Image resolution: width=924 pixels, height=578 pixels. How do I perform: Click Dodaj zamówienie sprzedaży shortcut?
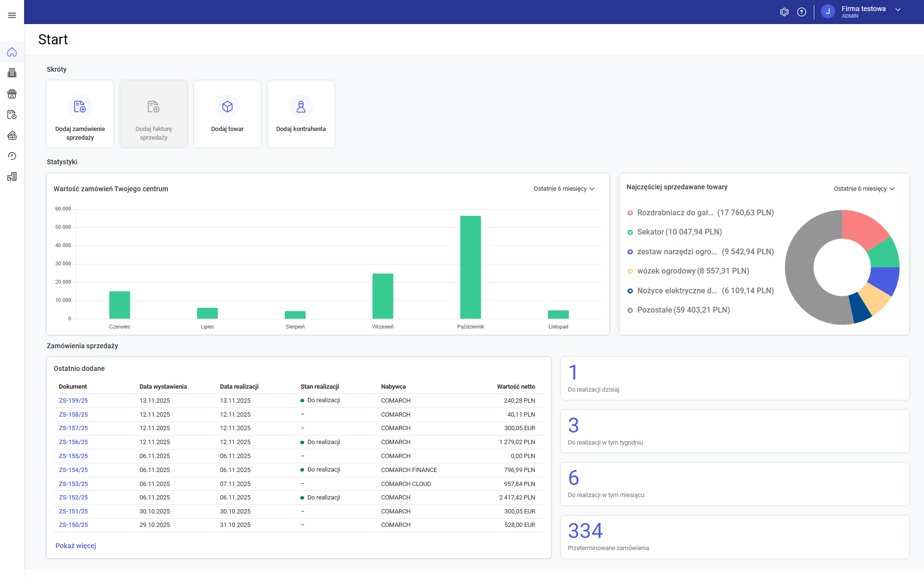(80, 114)
